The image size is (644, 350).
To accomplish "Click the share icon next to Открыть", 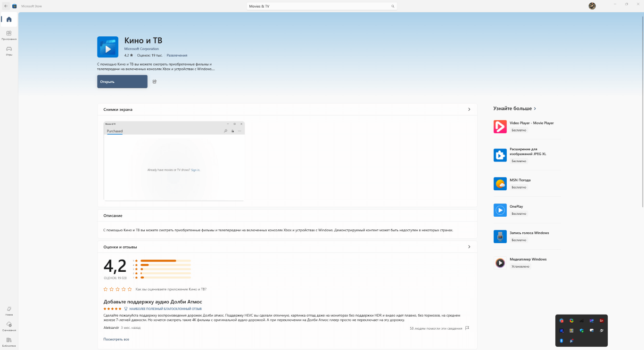I will click(x=155, y=81).
